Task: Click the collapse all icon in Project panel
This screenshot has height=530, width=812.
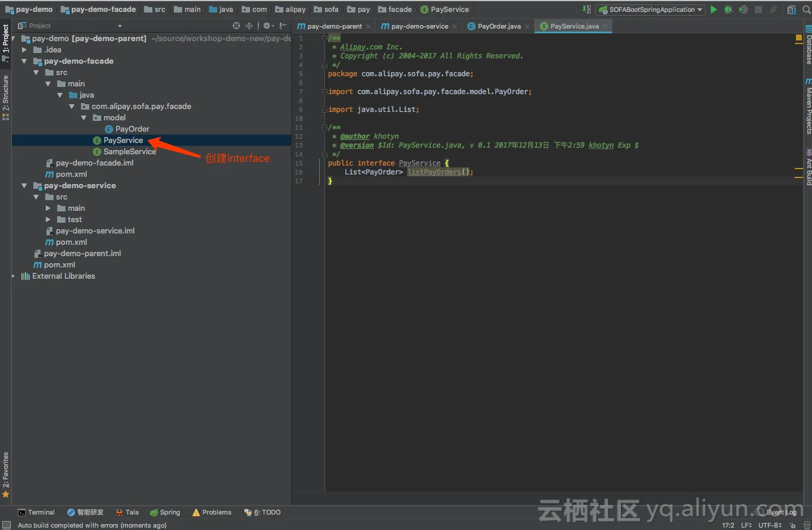Action: [x=249, y=26]
